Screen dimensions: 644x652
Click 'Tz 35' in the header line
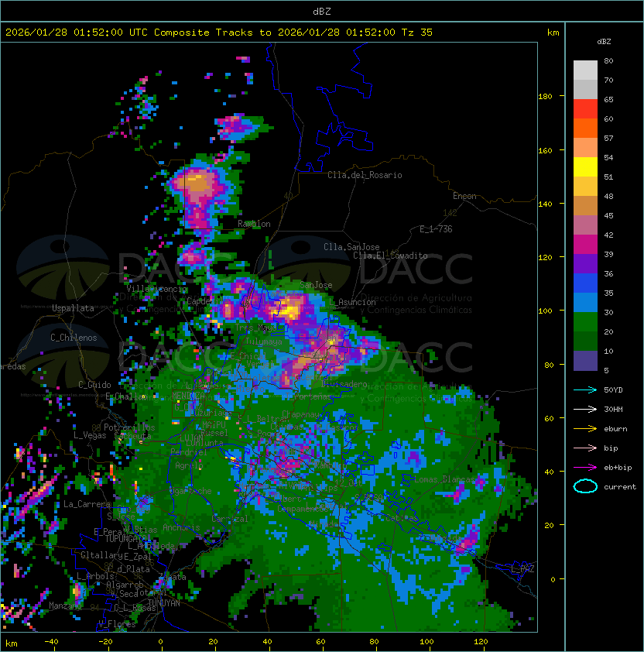coord(417,33)
